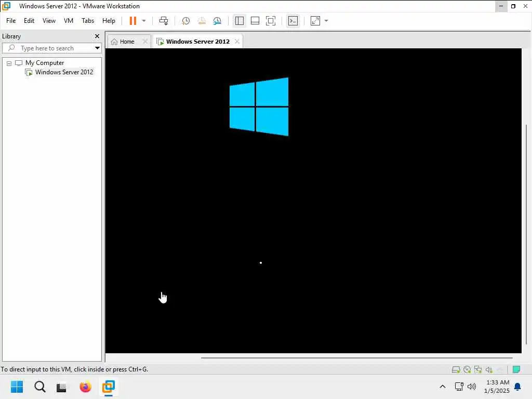The width and height of the screenshot is (532, 399).
Task: Open the power options dropdown arrow
Action: pos(144,21)
